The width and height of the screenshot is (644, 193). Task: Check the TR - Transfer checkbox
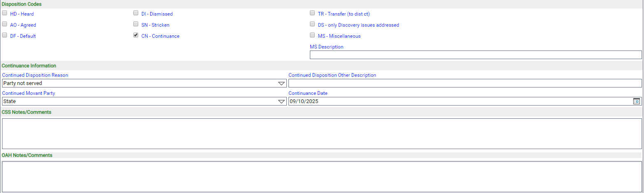312,13
